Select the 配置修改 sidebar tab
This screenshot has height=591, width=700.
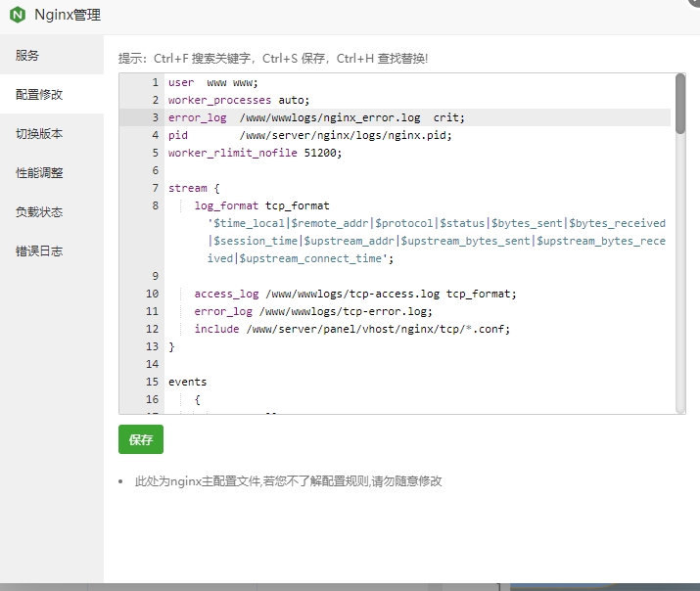(x=52, y=95)
